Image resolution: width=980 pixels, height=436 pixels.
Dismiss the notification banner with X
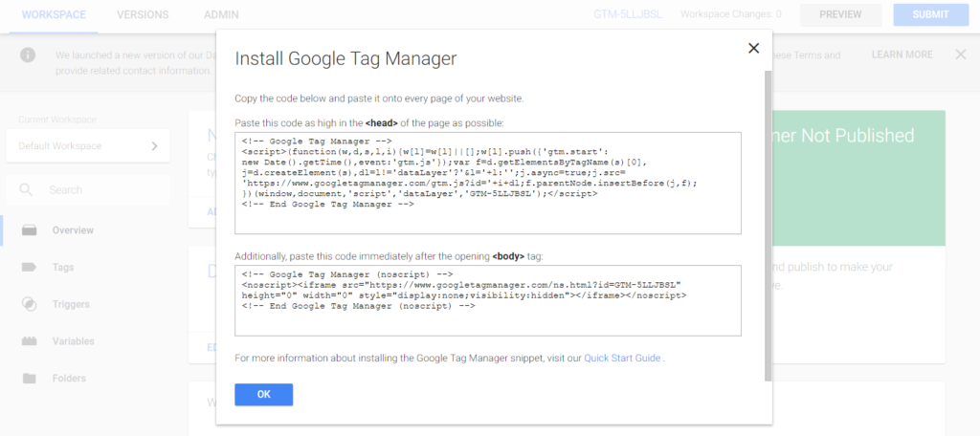pos(961,54)
